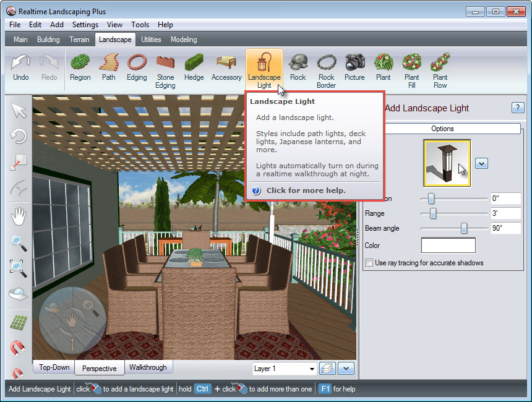The image size is (532, 402).
Task: Open the Add menu
Action: pyautogui.click(x=57, y=25)
